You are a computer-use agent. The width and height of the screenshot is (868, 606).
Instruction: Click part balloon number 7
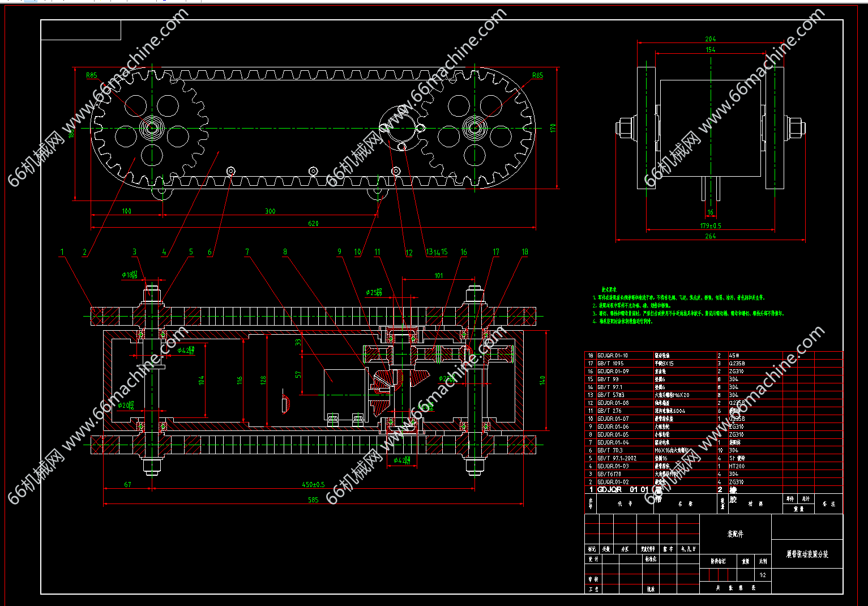click(x=247, y=252)
